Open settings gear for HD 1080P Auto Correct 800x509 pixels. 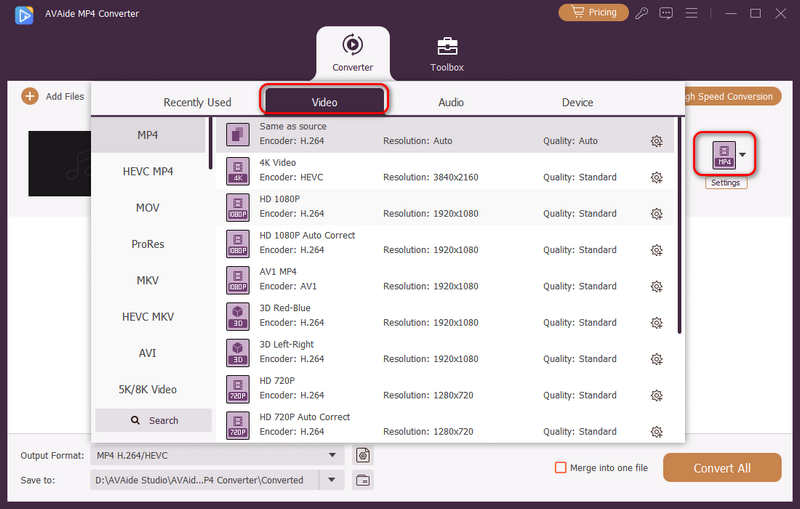[x=656, y=250]
